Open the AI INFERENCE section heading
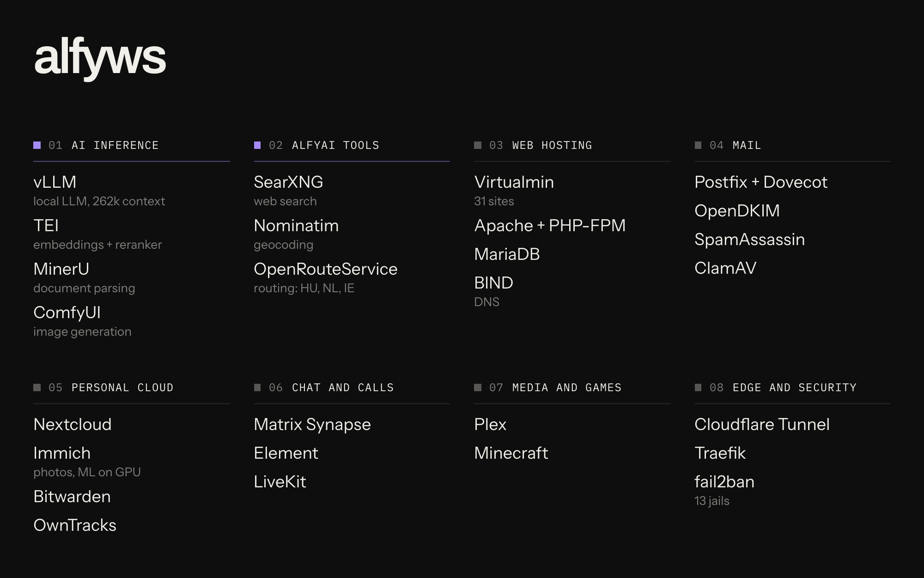The height and width of the screenshot is (578, 924). tap(115, 145)
